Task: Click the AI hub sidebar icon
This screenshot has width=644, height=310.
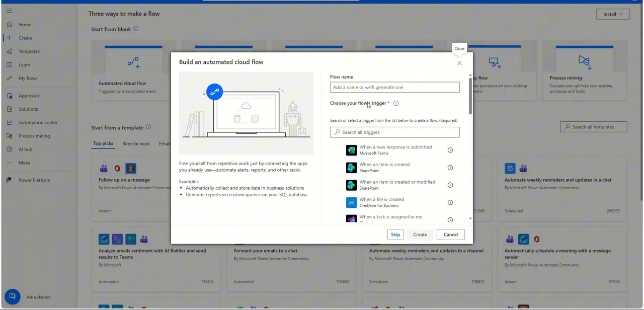Action: coord(9,149)
